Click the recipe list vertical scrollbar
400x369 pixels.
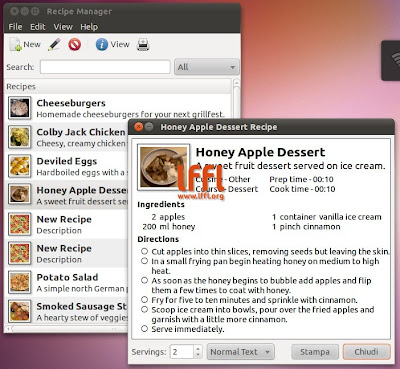[x=236, y=98]
